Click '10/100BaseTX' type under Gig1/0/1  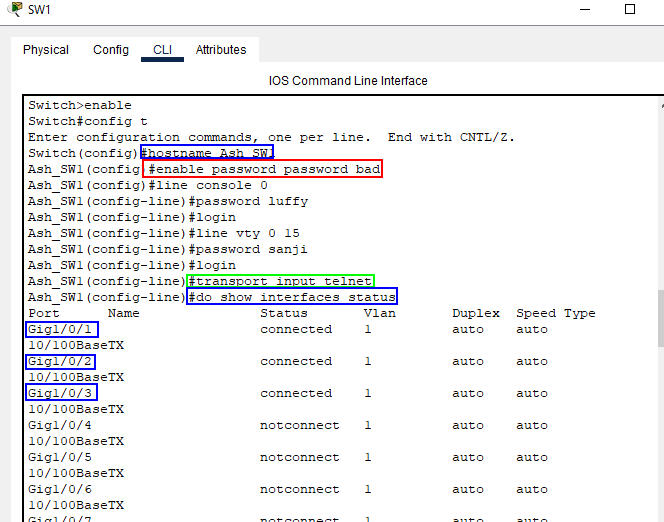coord(76,345)
